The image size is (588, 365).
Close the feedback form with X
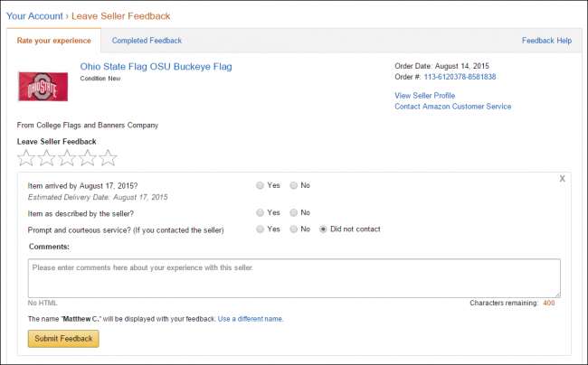pyautogui.click(x=562, y=179)
